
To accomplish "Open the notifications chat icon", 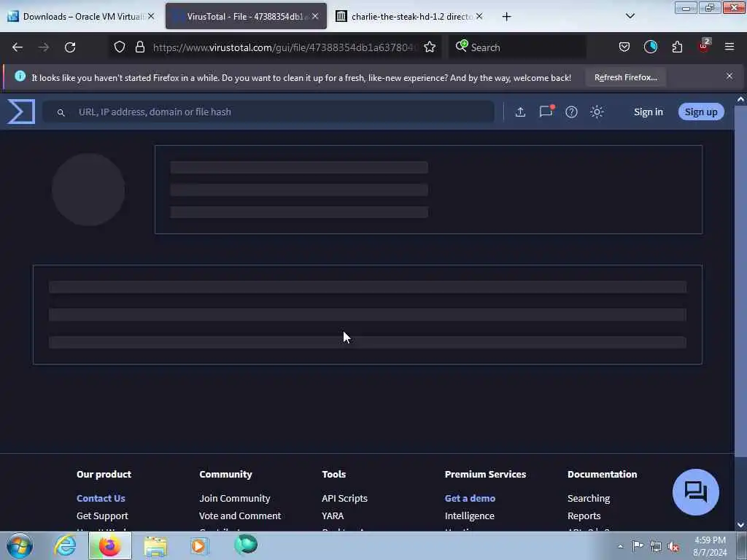I will 546,112.
